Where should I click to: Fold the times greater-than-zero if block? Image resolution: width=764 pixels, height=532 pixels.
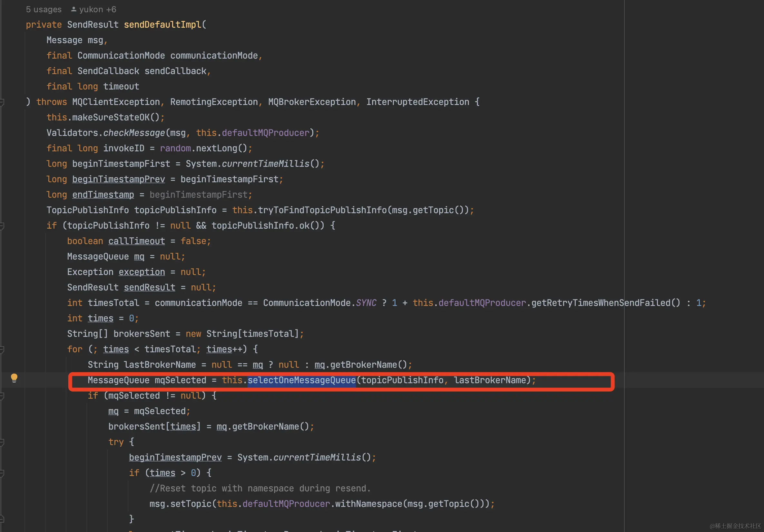pyautogui.click(x=2, y=473)
